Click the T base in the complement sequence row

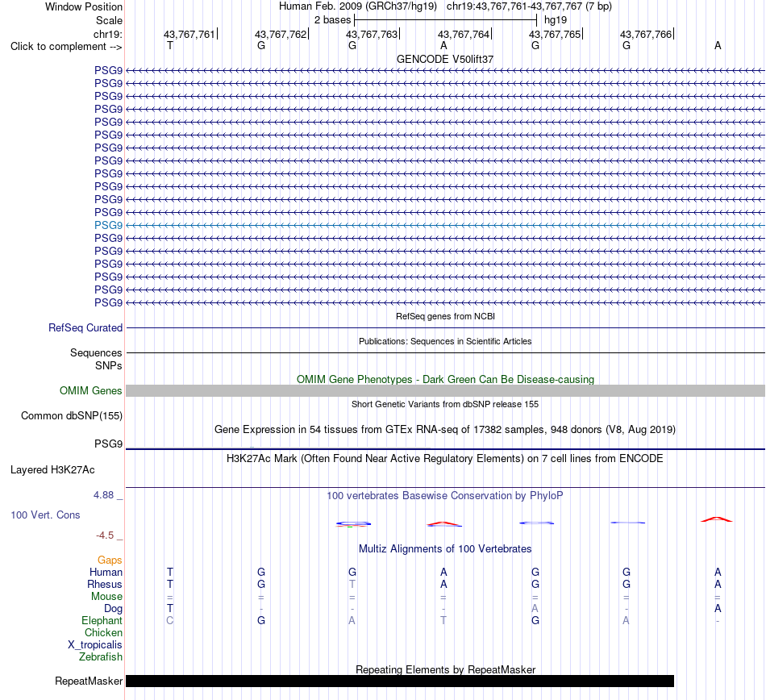(x=170, y=45)
